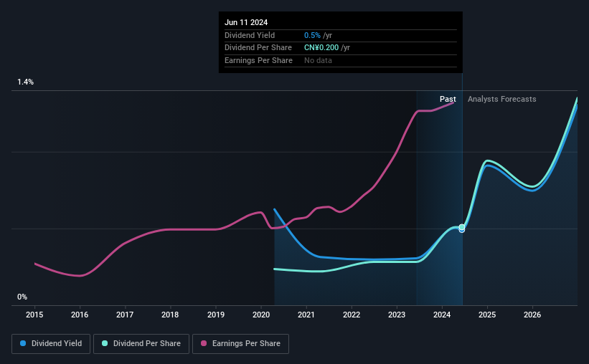This screenshot has height=364, width=589.
Task: Select the 2015 x-axis year label
Action: coord(34,315)
